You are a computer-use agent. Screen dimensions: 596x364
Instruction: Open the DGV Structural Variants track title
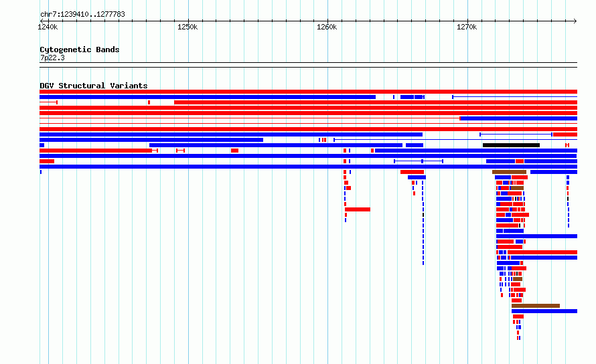94,86
